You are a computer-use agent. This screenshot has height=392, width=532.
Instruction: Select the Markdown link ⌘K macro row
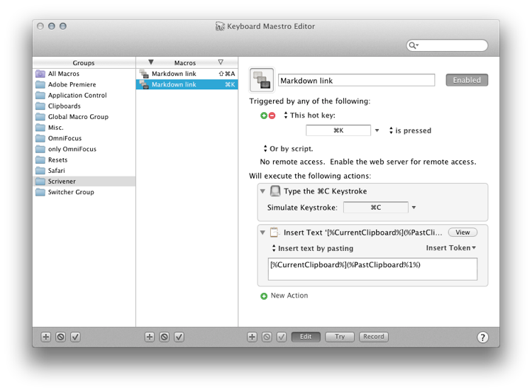pos(187,84)
